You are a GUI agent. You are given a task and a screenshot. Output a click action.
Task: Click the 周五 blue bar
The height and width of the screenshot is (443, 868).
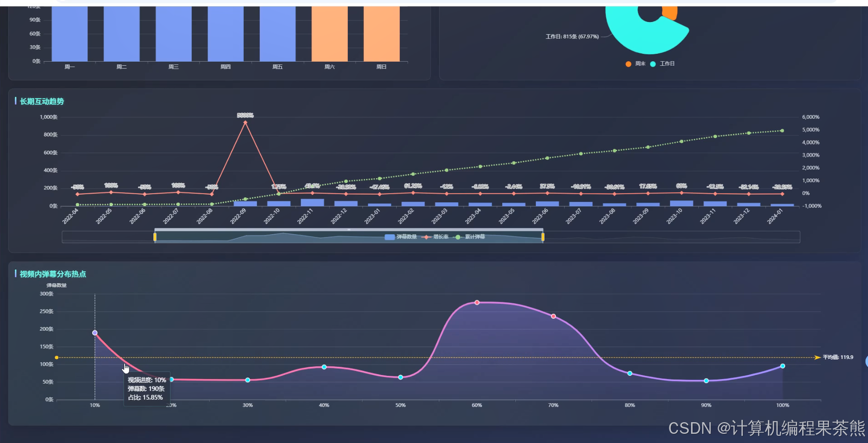pyautogui.click(x=277, y=34)
